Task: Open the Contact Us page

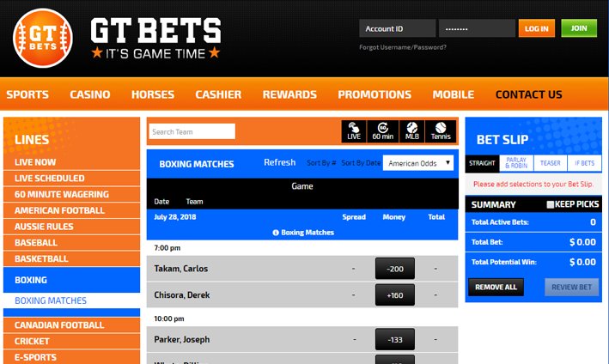Action: (x=528, y=94)
